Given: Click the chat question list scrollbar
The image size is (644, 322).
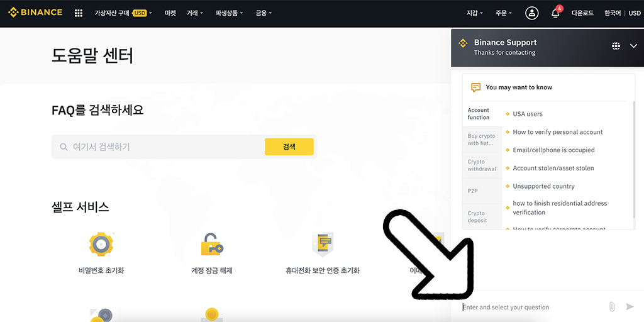Looking at the screenshot, I should tap(634, 160).
